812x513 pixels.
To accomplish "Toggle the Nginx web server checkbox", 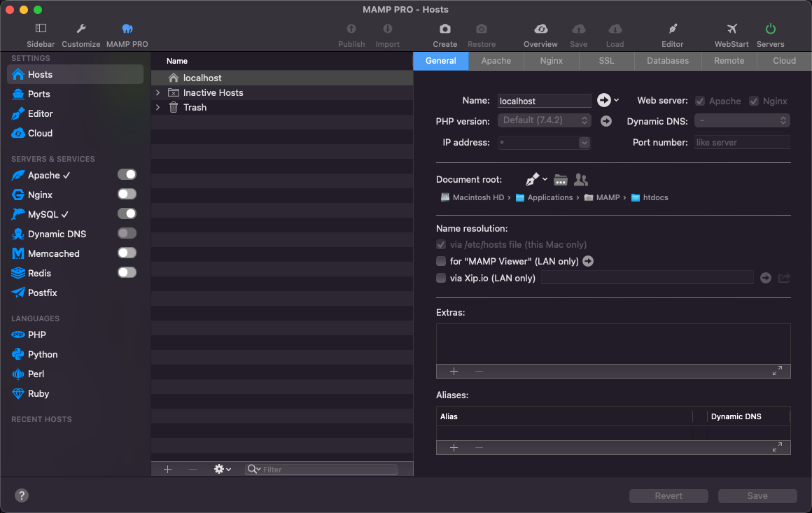I will pos(754,101).
